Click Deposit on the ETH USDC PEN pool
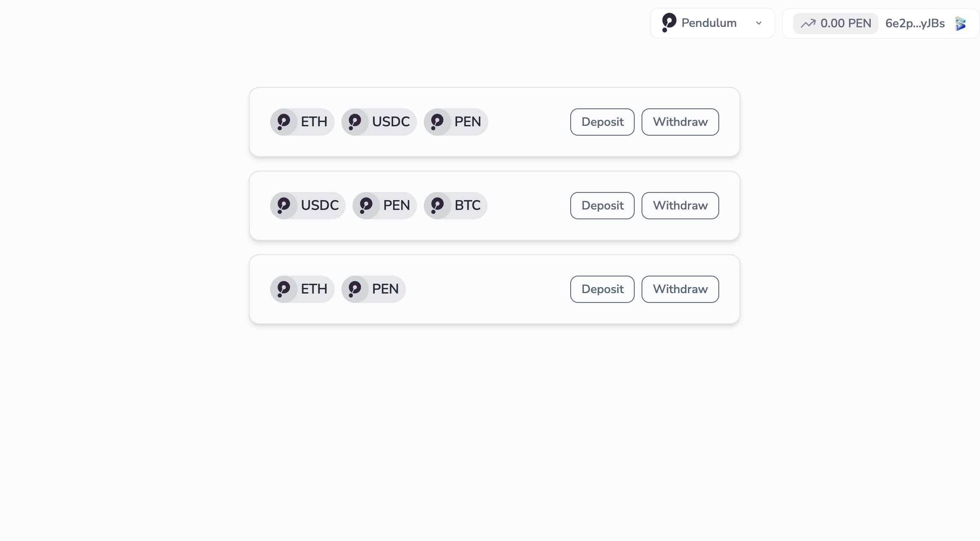Screen dimensions: 980x541 coord(602,122)
